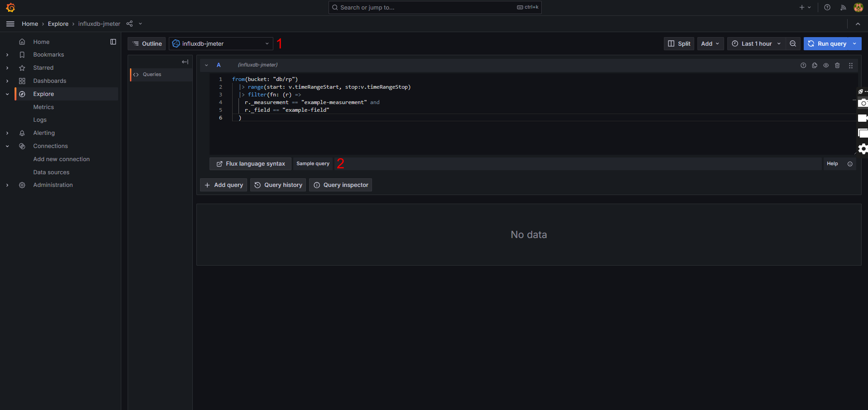868x410 pixels.
Task: Open the top bar help icon
Action: tap(827, 7)
